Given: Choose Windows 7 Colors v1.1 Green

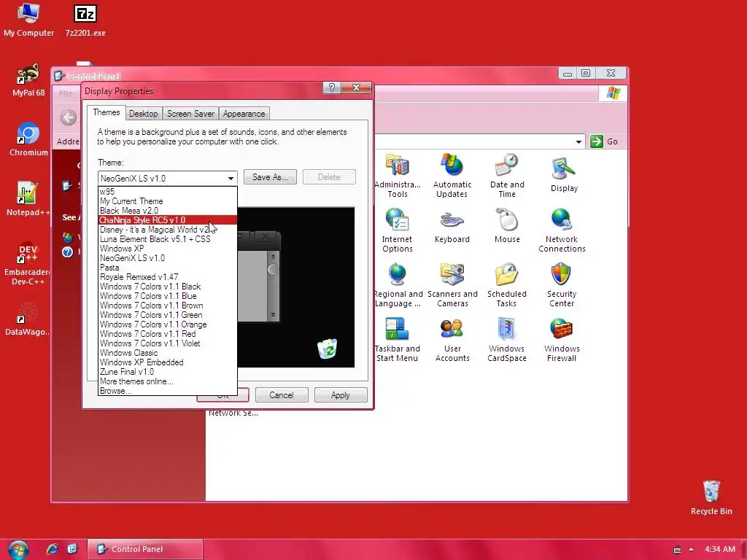Looking at the screenshot, I should pyautogui.click(x=167, y=315).
